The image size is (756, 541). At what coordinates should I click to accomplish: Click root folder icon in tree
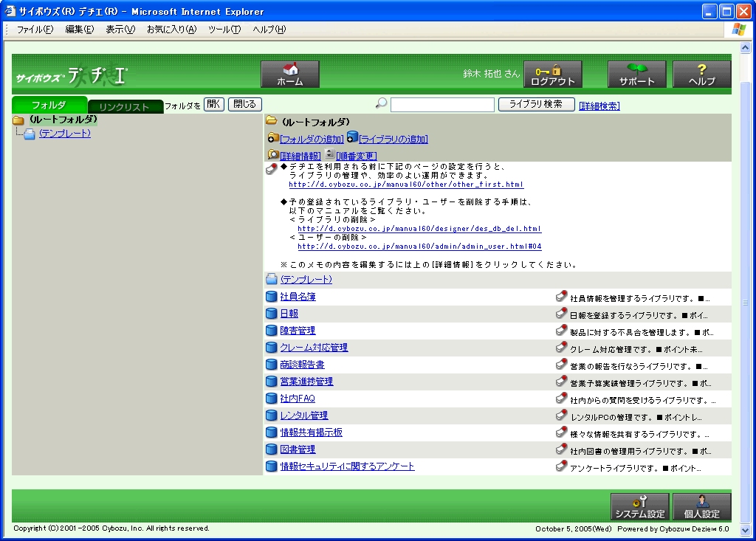18,120
